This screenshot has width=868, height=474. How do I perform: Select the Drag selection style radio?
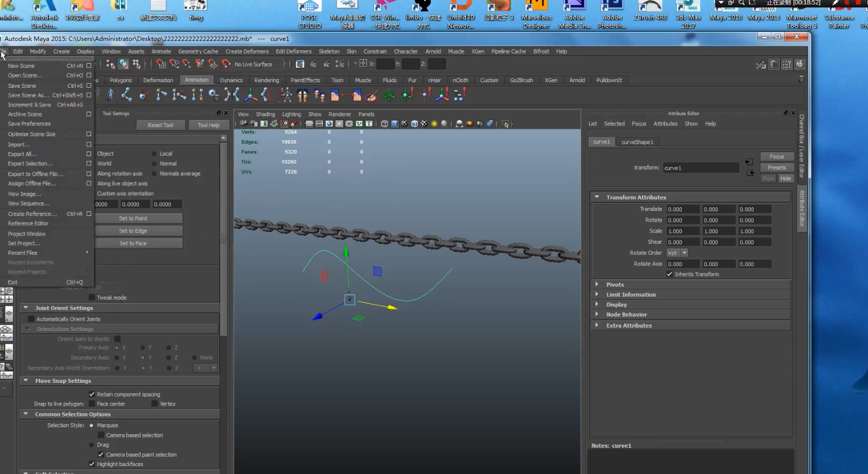pyautogui.click(x=92, y=445)
